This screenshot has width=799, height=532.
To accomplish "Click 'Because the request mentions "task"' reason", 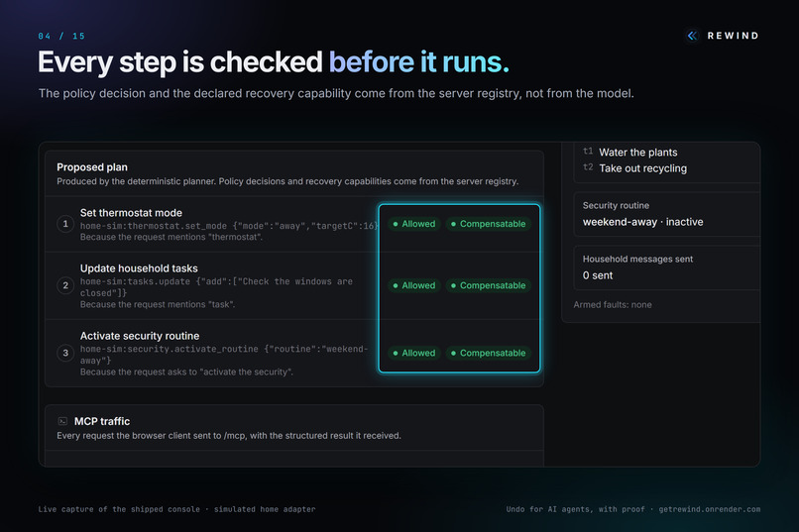I will (x=158, y=304).
